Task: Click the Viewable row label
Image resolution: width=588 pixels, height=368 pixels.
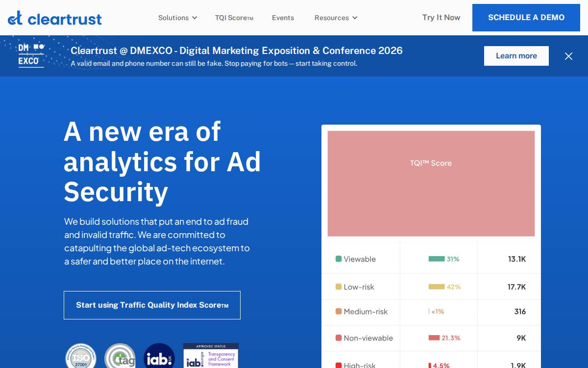Action: [360, 259]
